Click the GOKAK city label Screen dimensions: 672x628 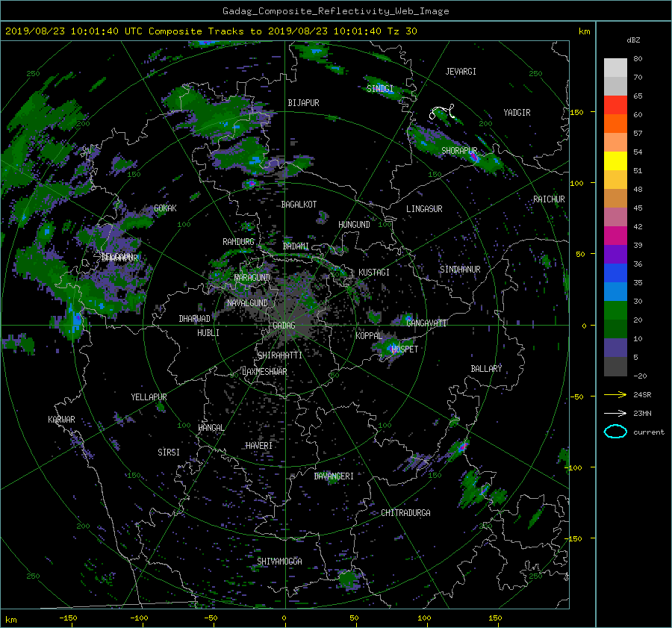pos(166,208)
